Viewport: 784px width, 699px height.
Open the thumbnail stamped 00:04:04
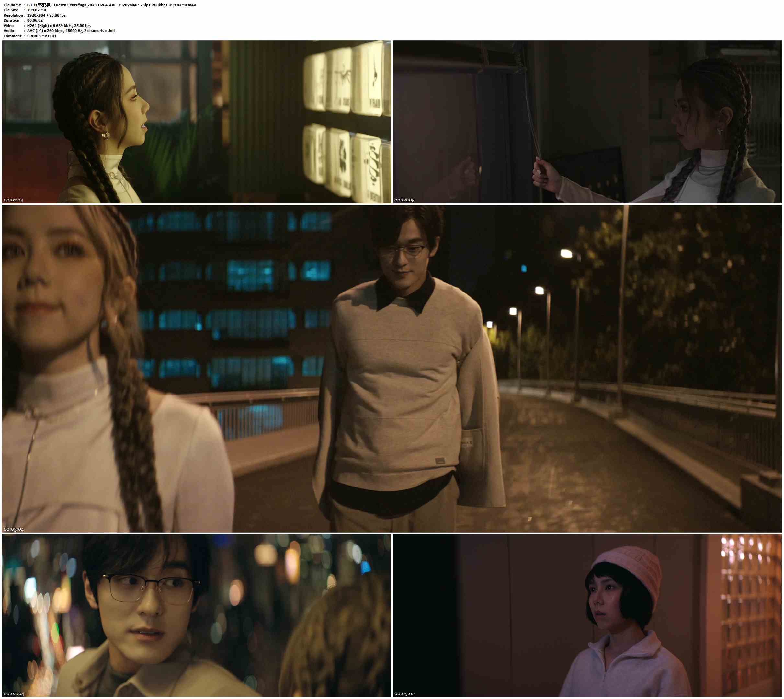(x=197, y=616)
